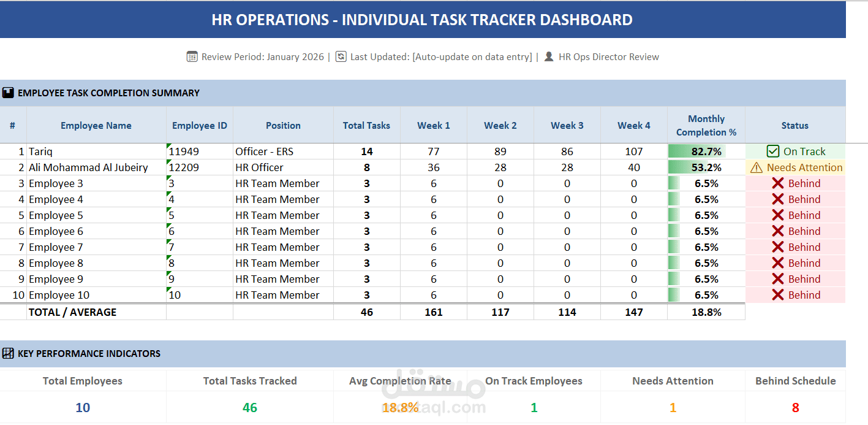868x425 pixels.
Task: Click the refresh icon beside Last Updated
Action: pyautogui.click(x=341, y=56)
